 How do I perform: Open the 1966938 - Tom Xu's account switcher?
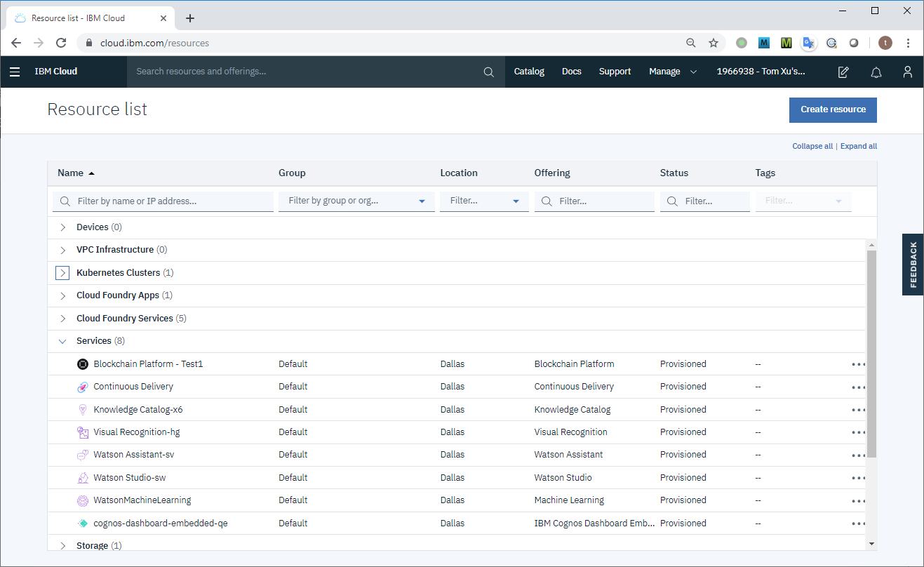(761, 72)
